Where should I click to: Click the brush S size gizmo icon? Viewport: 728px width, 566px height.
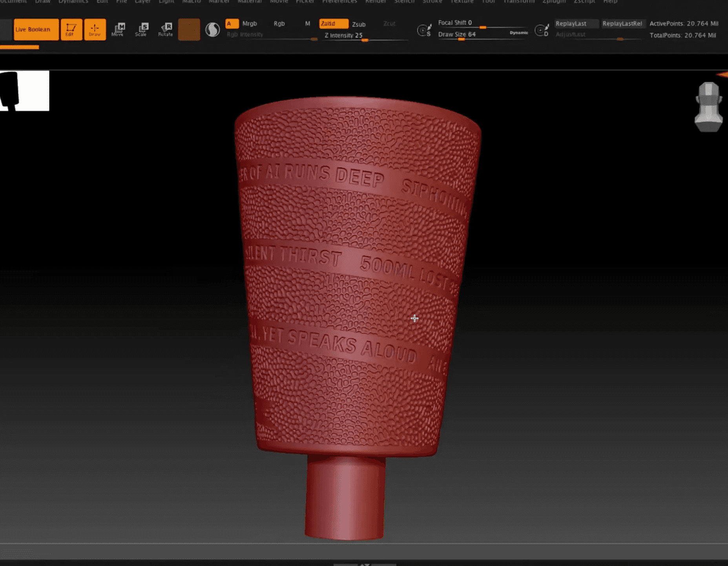(x=424, y=30)
